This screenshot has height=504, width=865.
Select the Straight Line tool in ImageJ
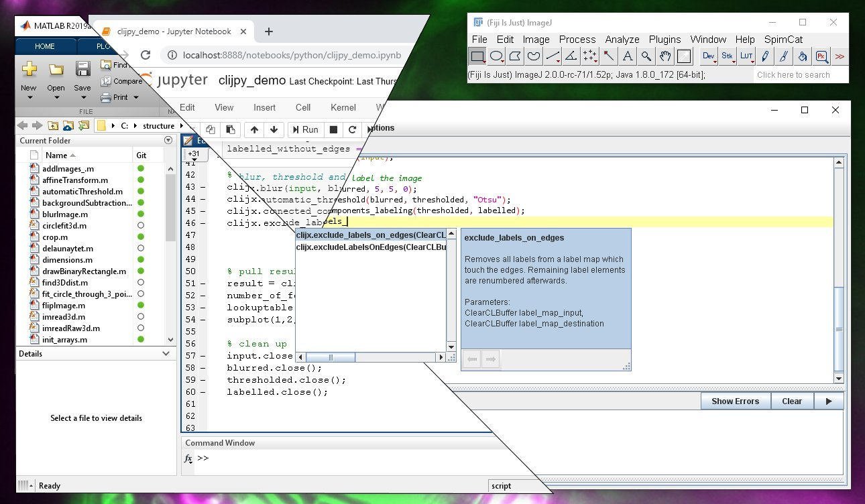pyautogui.click(x=553, y=56)
